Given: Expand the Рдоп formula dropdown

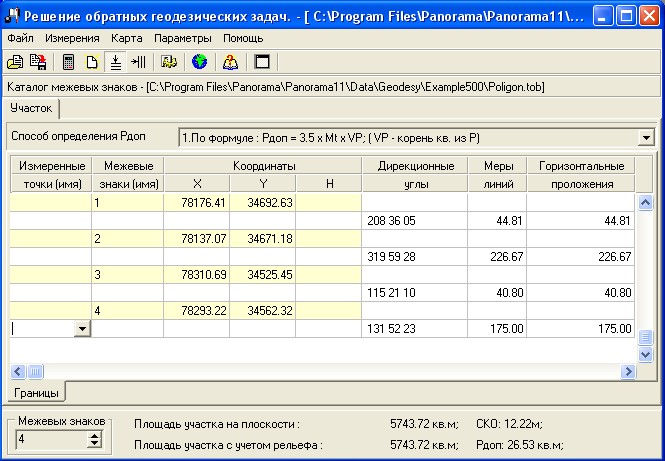Looking at the screenshot, I should pyautogui.click(x=645, y=137).
